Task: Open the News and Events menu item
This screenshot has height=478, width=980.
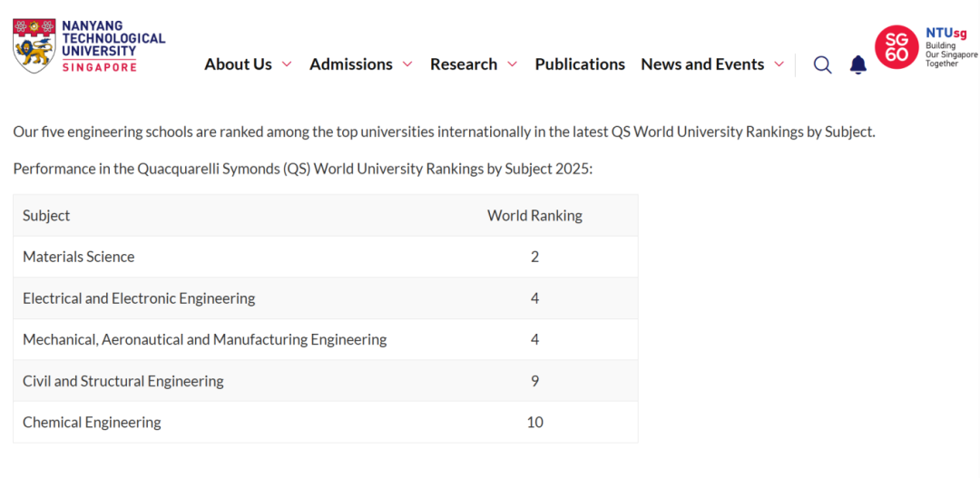Action: pyautogui.click(x=702, y=64)
